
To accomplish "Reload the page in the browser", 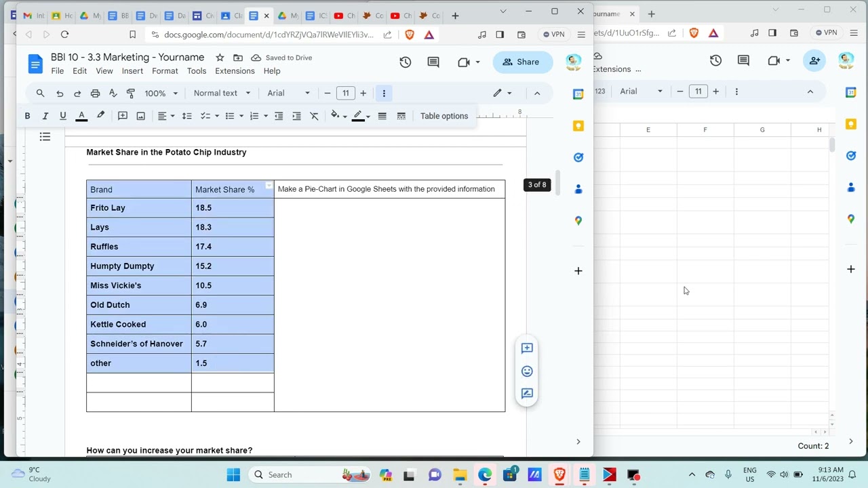I will pyautogui.click(x=64, y=35).
